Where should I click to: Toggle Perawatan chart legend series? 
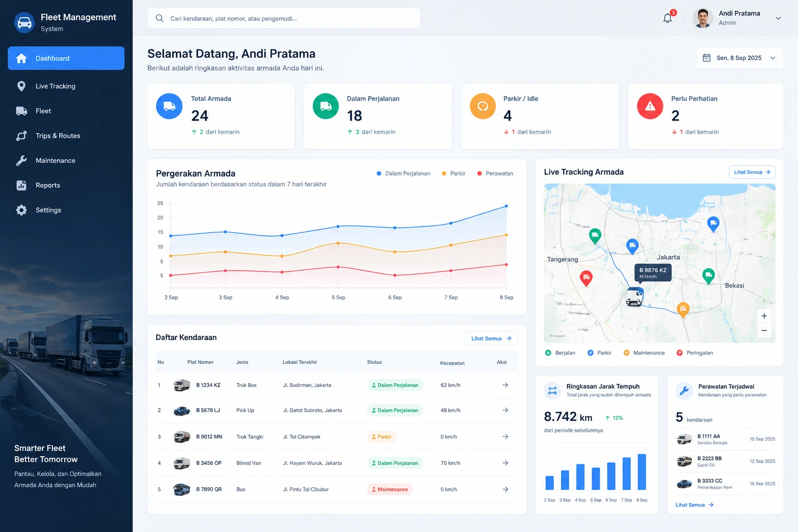pos(495,174)
